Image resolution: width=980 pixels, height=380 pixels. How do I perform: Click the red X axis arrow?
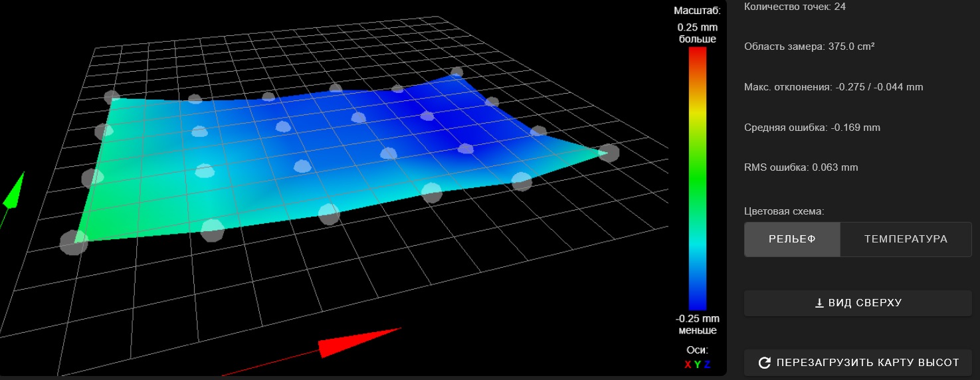point(359,342)
